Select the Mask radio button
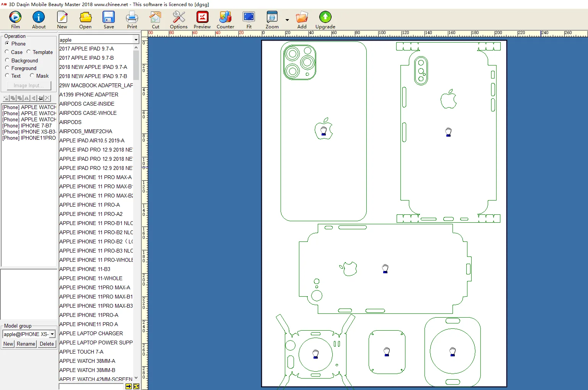The height and width of the screenshot is (390, 588). coord(32,76)
